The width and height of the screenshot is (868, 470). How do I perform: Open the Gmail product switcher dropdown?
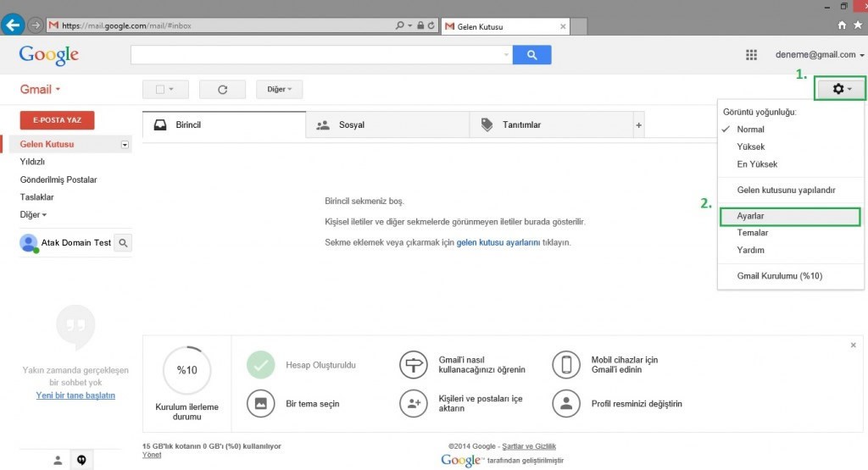tap(40, 90)
